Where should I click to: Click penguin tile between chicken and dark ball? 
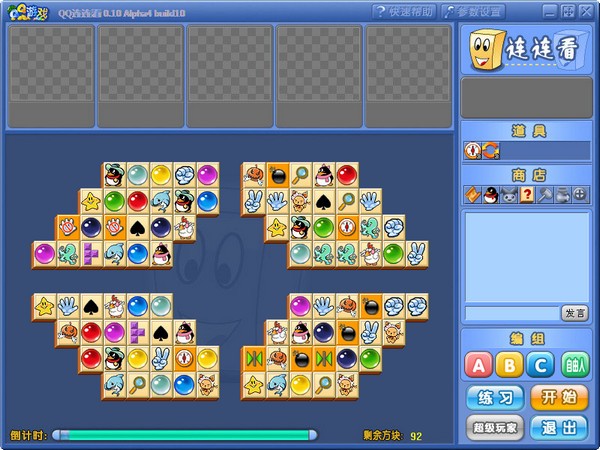coord(301,333)
